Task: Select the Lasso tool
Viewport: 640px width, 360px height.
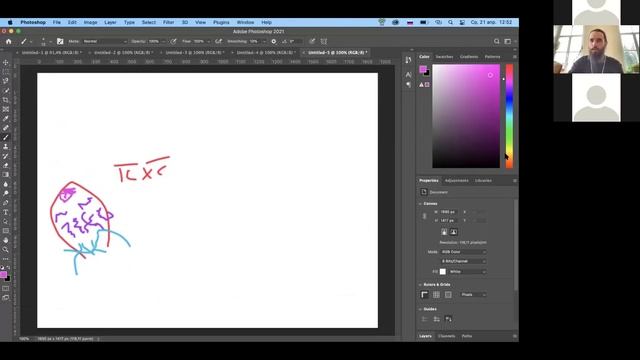Action: (x=6, y=81)
